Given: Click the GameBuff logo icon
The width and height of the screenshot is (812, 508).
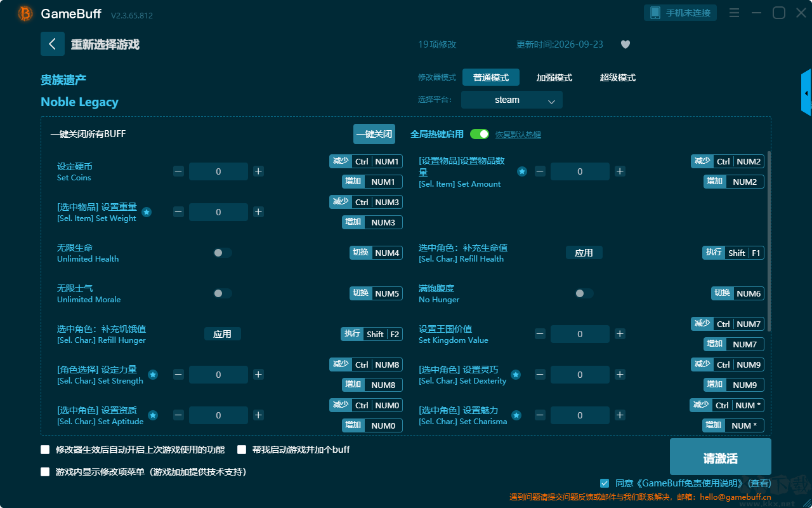Looking at the screenshot, I should [x=25, y=13].
